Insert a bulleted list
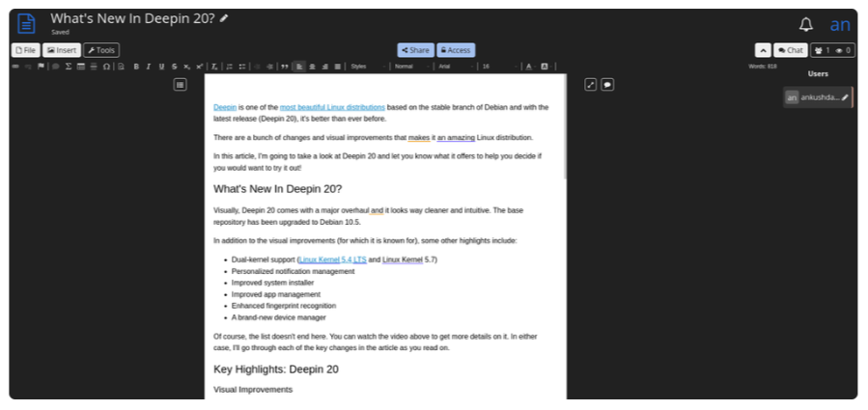Image resolution: width=868 pixels, height=410 pixels. 242,67
